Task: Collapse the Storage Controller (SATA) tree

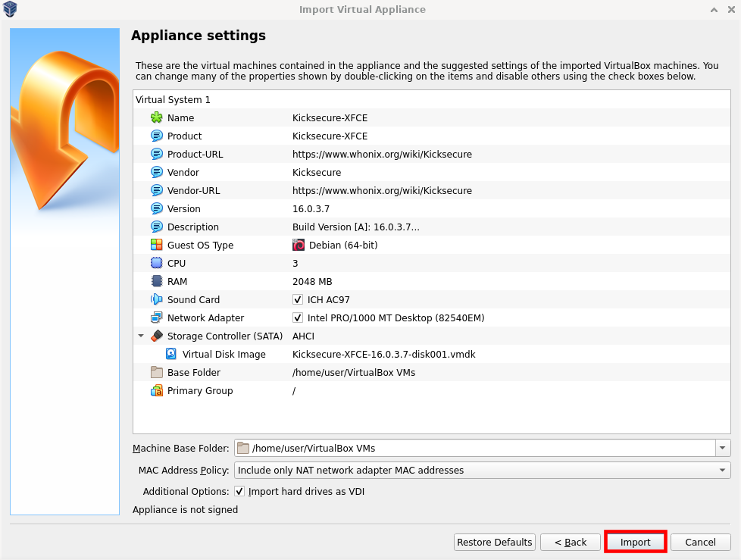Action: click(x=141, y=336)
